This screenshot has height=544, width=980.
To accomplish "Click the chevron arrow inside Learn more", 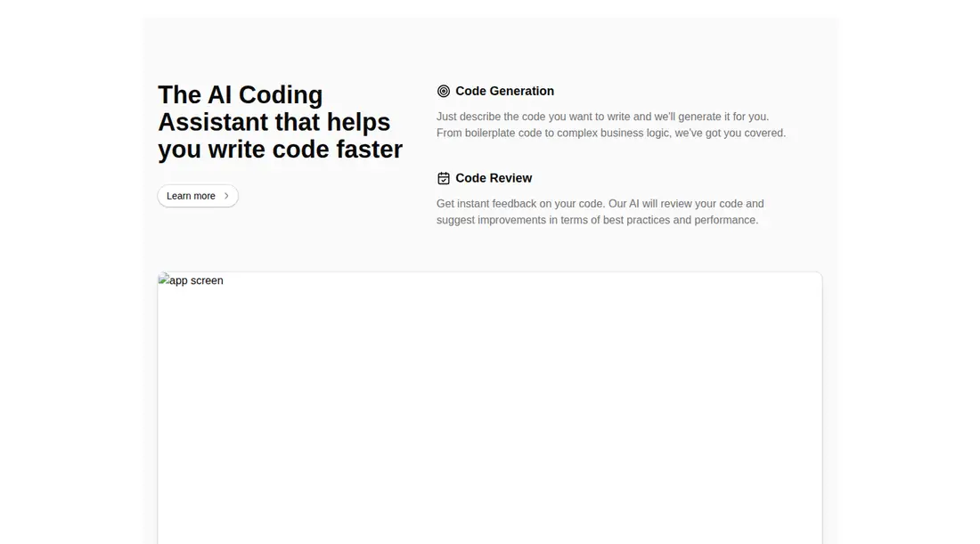I will pos(226,196).
